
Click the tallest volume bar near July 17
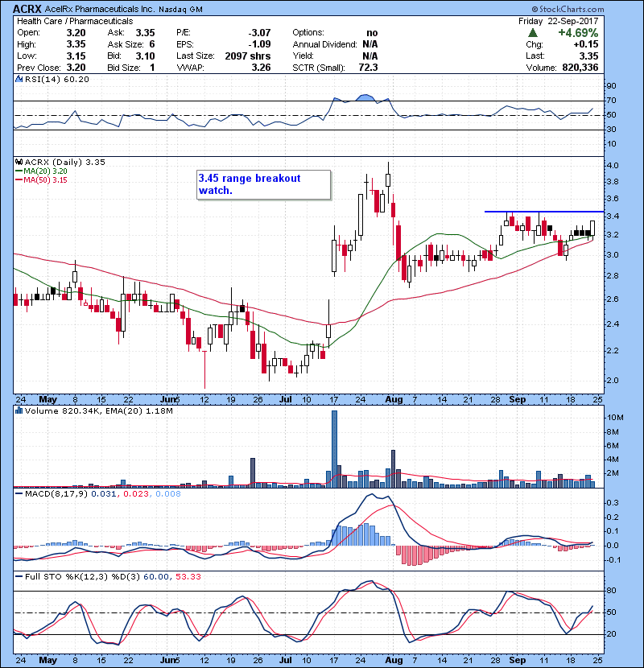click(334, 449)
